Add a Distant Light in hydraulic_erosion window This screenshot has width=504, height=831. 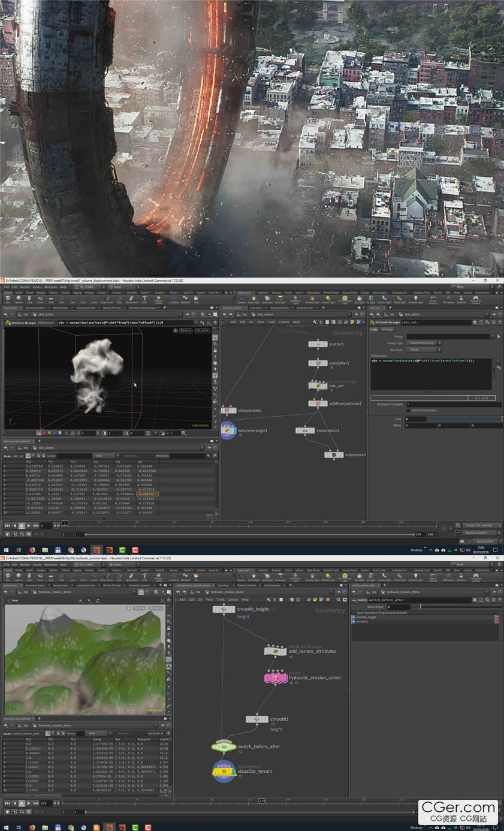pos(328,578)
